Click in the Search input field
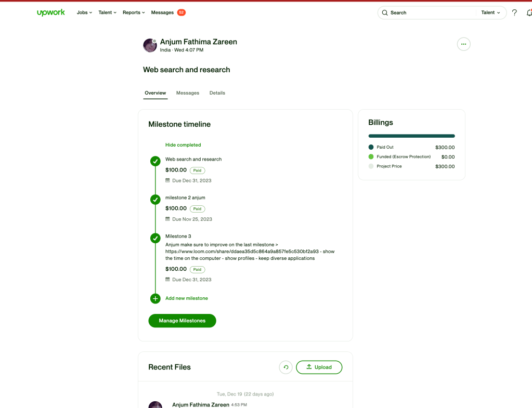 [x=431, y=12]
